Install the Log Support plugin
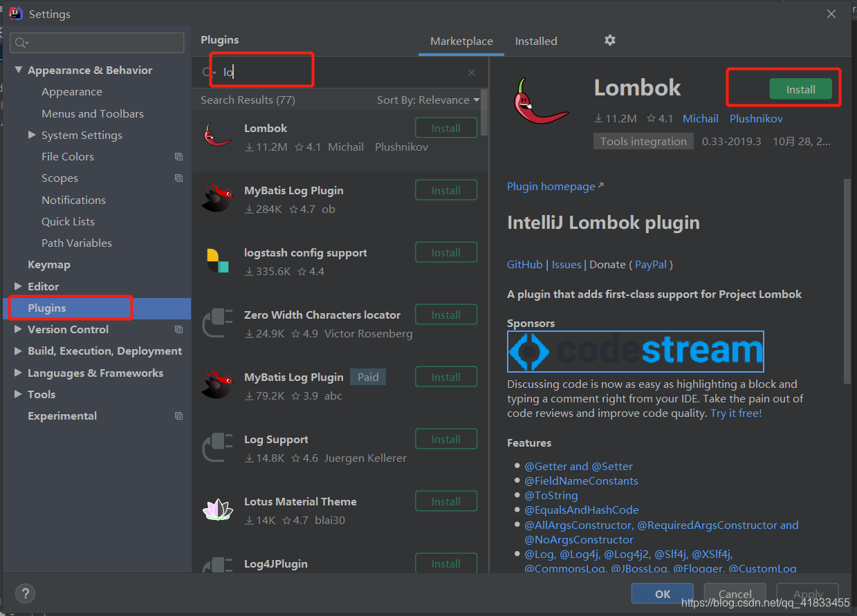857x616 pixels. 446,439
